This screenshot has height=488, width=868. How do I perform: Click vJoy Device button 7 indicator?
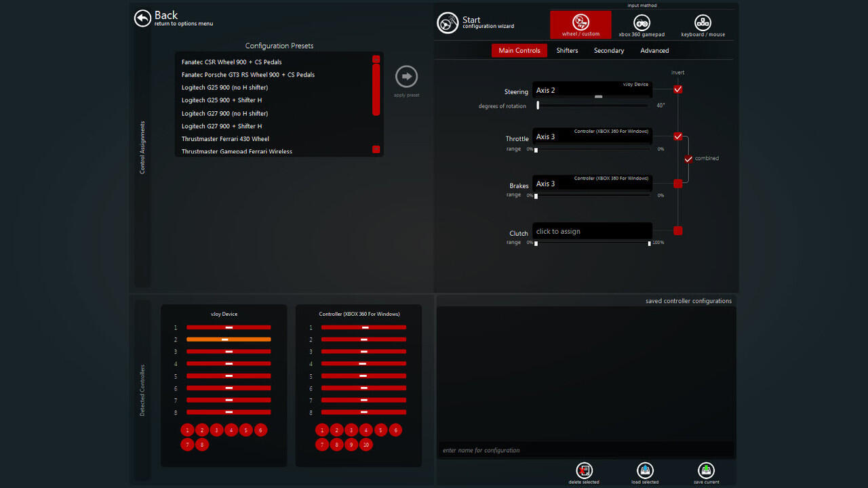point(187,445)
